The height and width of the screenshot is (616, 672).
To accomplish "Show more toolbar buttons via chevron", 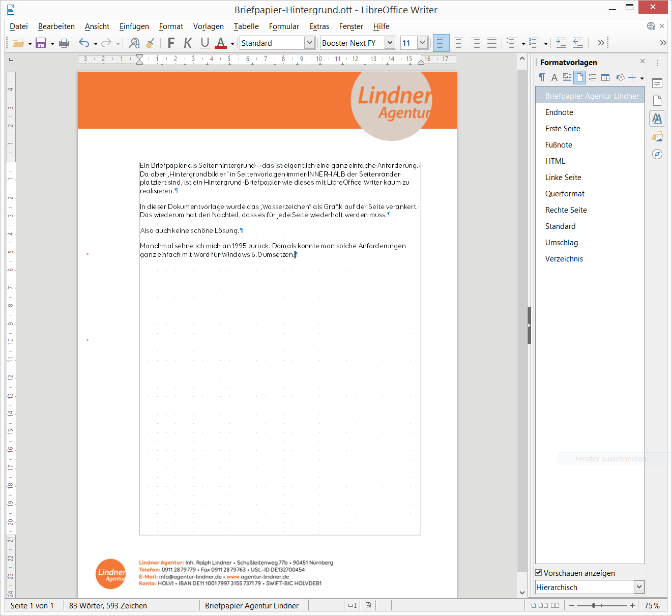I will (601, 43).
